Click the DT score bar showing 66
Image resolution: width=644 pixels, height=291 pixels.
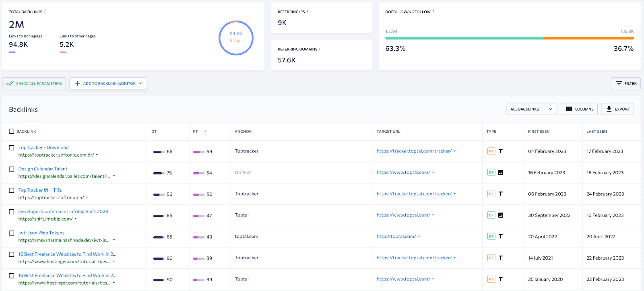[x=159, y=152]
